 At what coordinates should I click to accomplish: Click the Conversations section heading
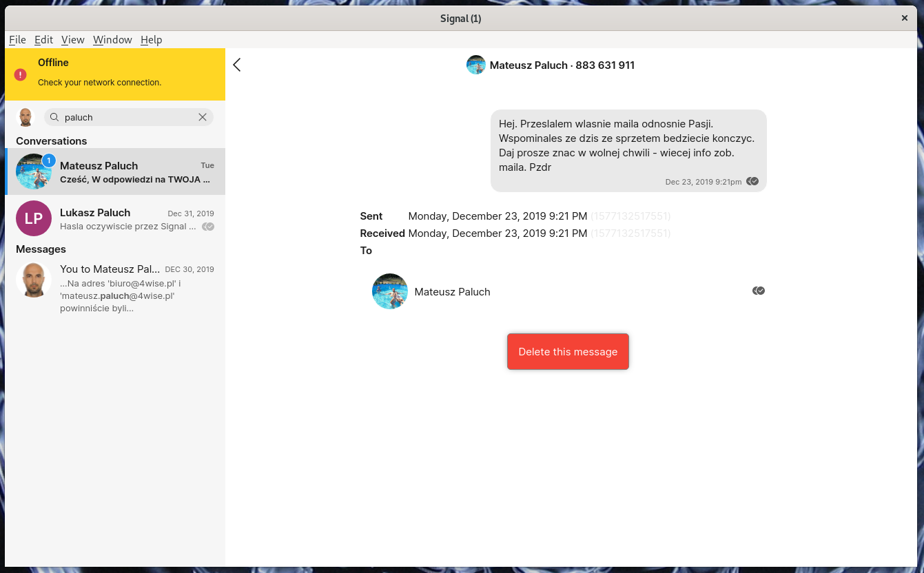[x=52, y=141]
